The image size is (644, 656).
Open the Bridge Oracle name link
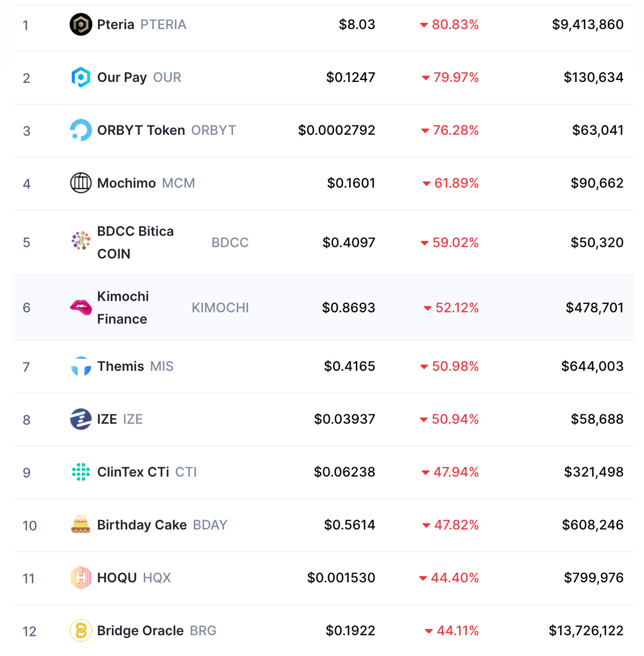coord(140,631)
